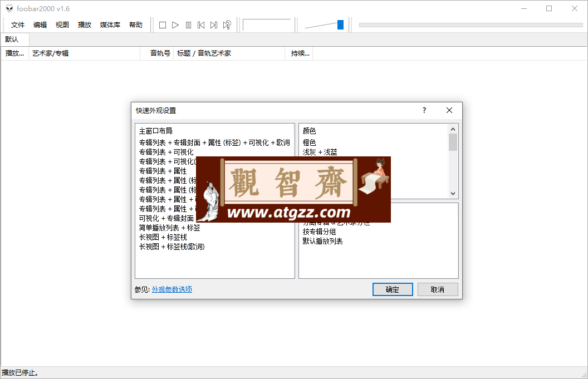Screen dimensions: 588x379
Task: Start playback with the Play button
Action: [175, 25]
